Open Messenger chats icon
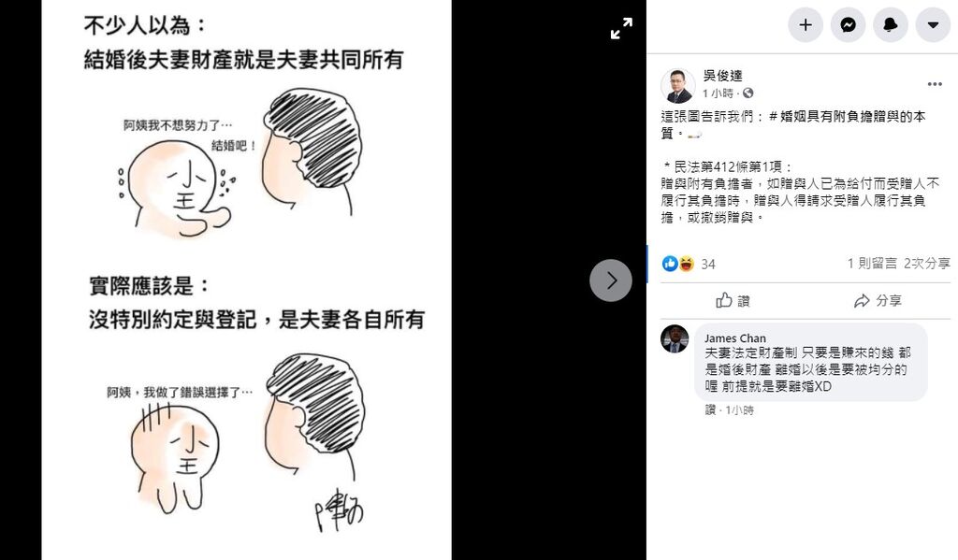 tap(848, 24)
